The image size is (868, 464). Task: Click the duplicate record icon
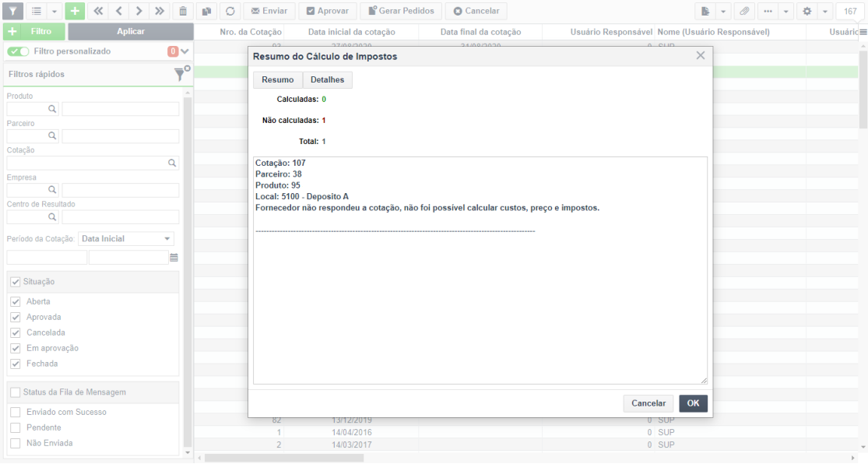206,11
